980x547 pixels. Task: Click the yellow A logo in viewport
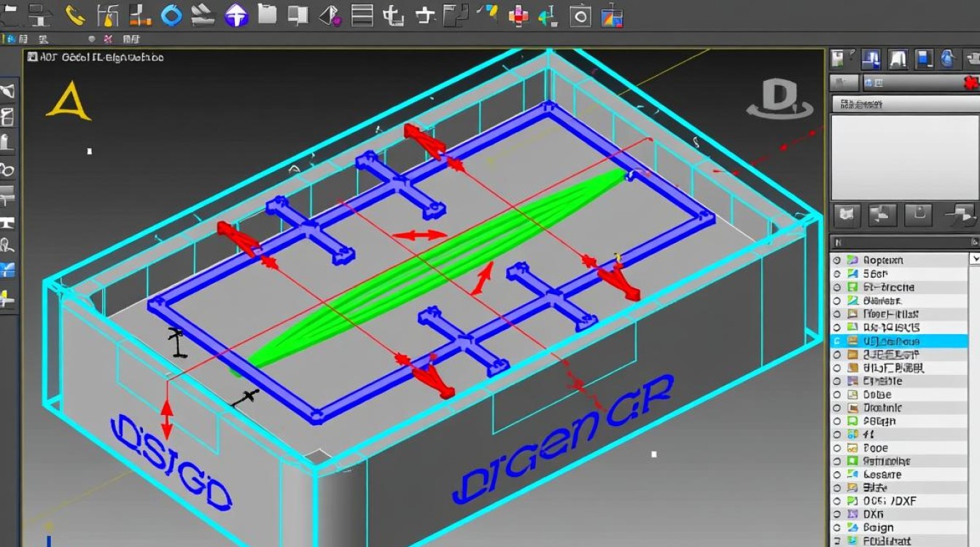[x=68, y=101]
